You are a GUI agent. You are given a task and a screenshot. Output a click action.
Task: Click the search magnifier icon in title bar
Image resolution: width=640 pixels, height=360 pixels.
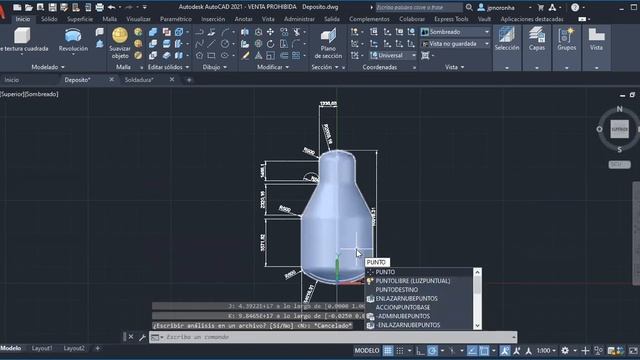pos(469,7)
